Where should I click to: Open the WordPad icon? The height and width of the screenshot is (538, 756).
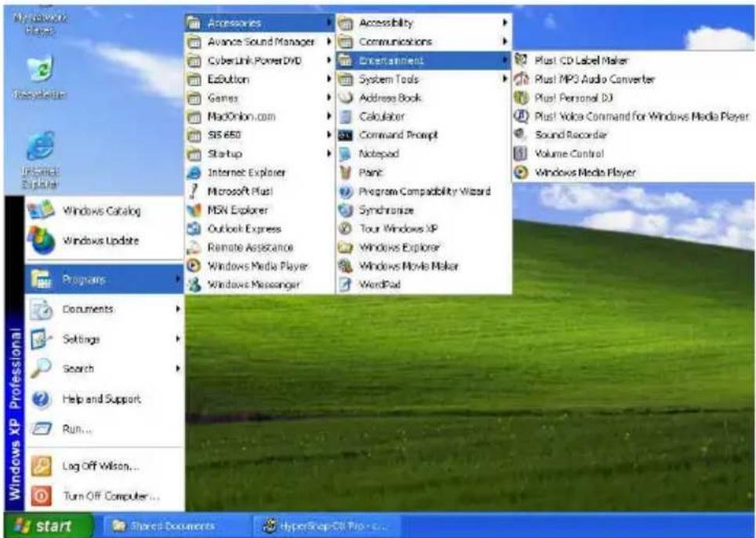(x=345, y=284)
